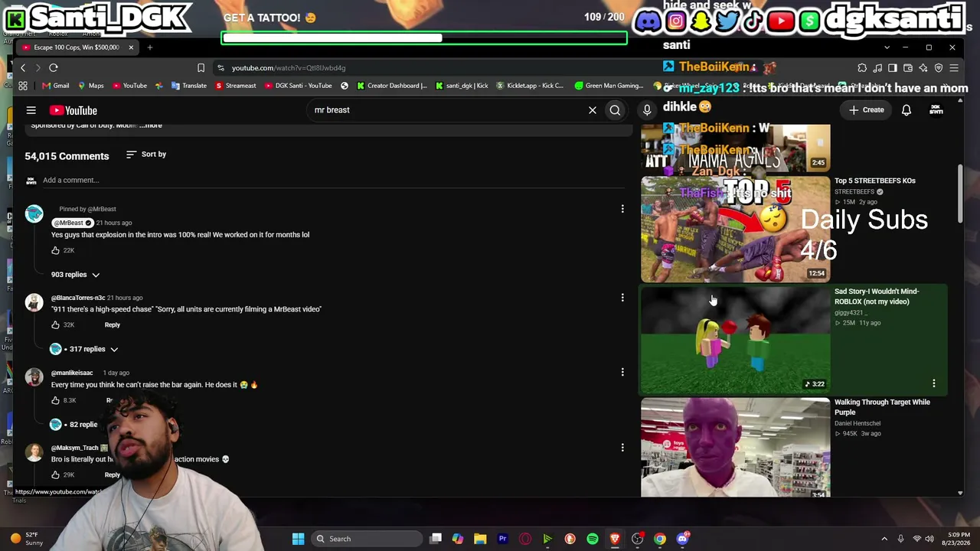Open YouTube notifications bell
Viewport: 980px width, 551px height.
(906, 110)
